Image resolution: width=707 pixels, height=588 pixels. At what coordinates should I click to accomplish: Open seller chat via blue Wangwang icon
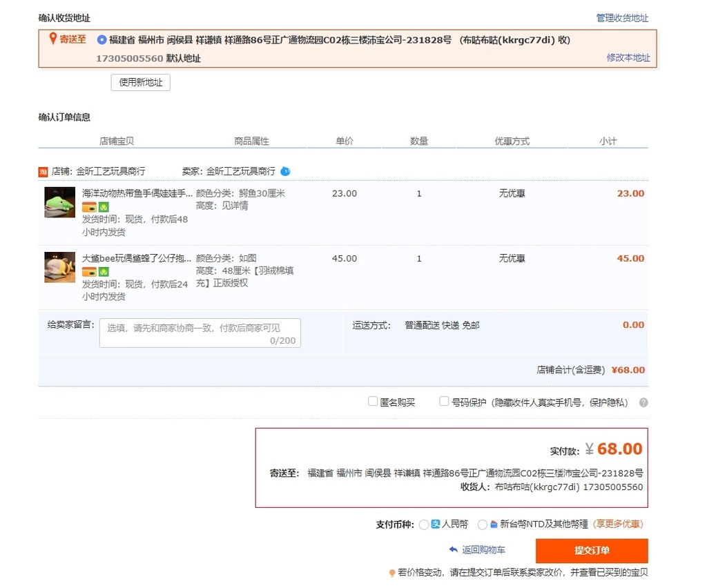click(285, 171)
